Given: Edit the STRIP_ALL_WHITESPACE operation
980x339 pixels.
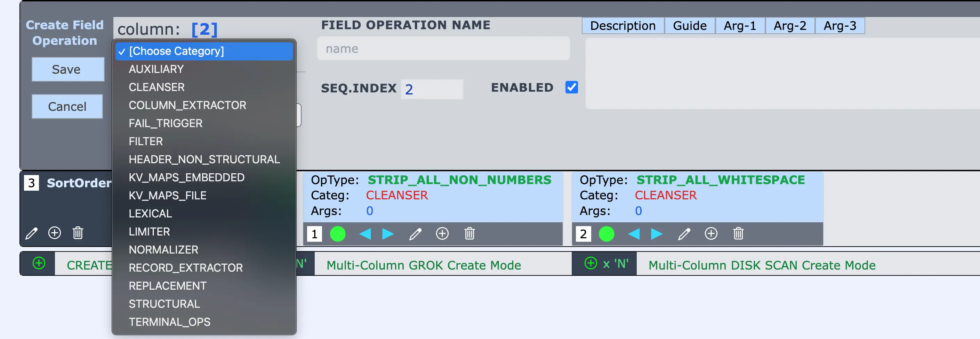Looking at the screenshot, I should pos(684,234).
